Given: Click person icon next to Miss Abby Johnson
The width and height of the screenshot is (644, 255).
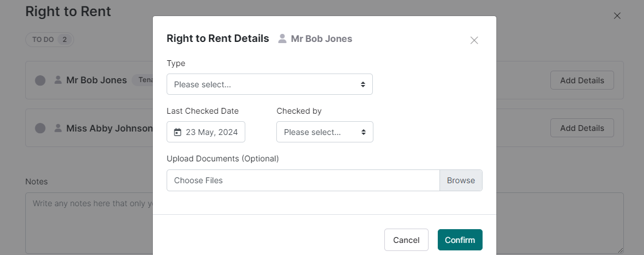Looking at the screenshot, I should 57,128.
